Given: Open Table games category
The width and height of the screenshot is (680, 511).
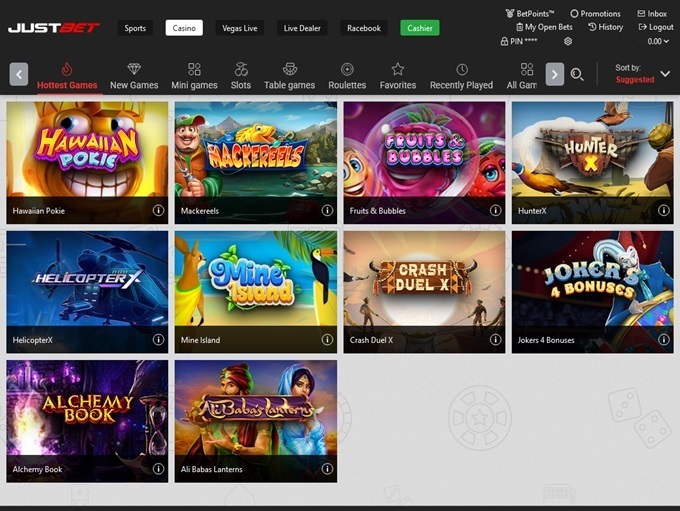Looking at the screenshot, I should [x=290, y=76].
